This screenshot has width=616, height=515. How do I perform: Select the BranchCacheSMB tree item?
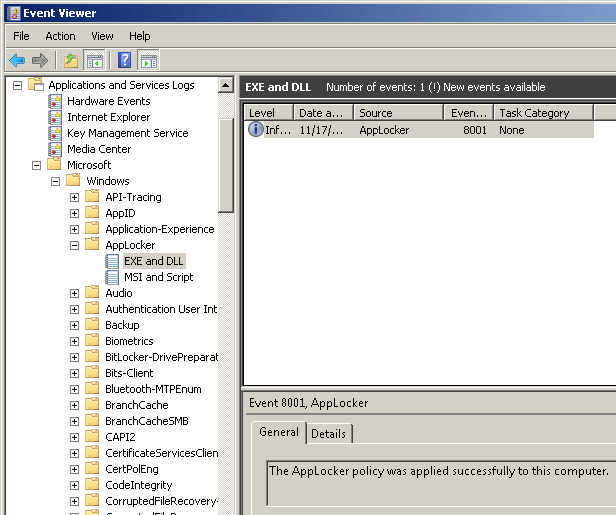point(147,421)
